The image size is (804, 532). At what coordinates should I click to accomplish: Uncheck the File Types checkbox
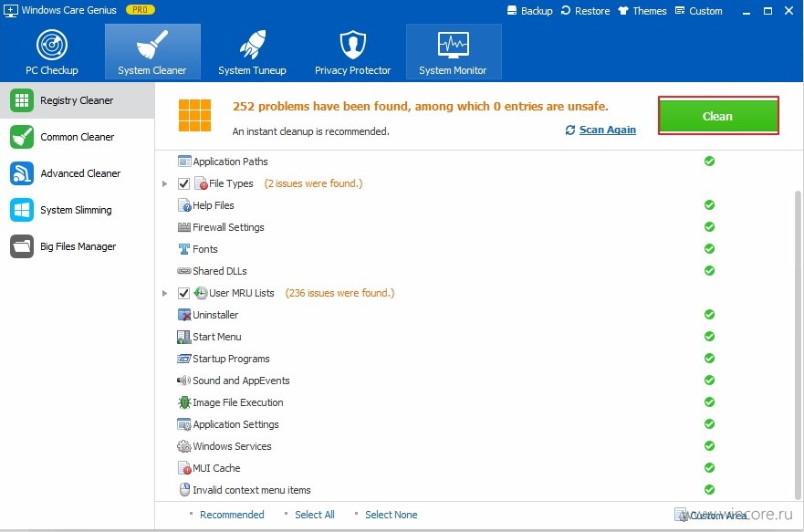tap(183, 183)
